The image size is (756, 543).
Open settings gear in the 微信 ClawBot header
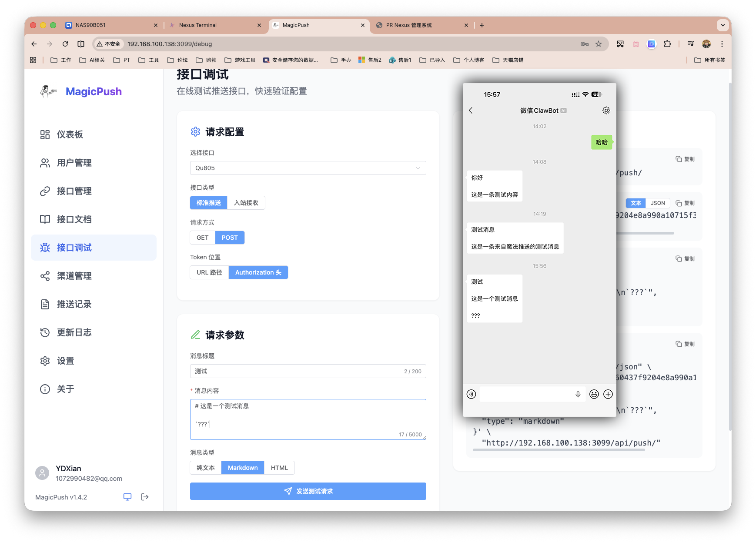[x=606, y=111]
